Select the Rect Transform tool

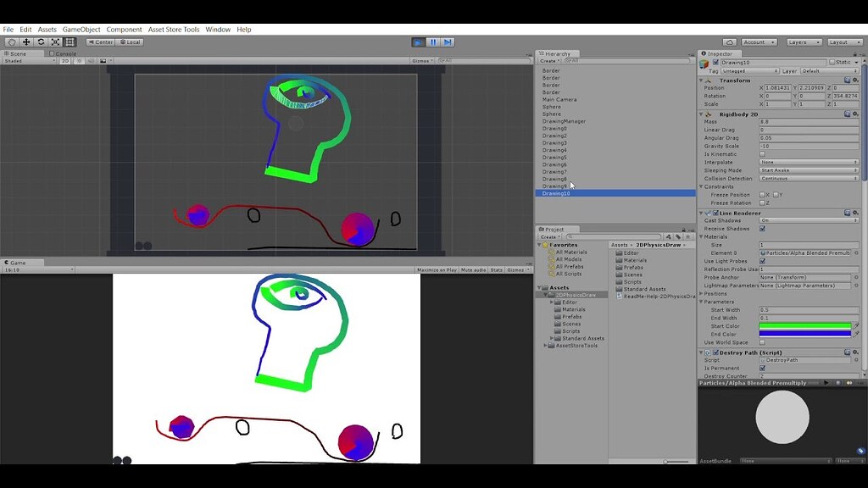tap(70, 41)
